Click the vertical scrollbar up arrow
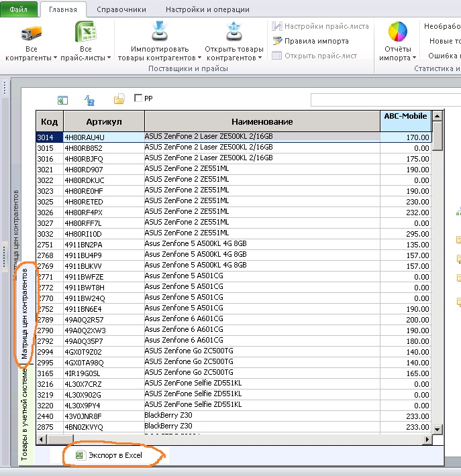 pyautogui.click(x=438, y=116)
